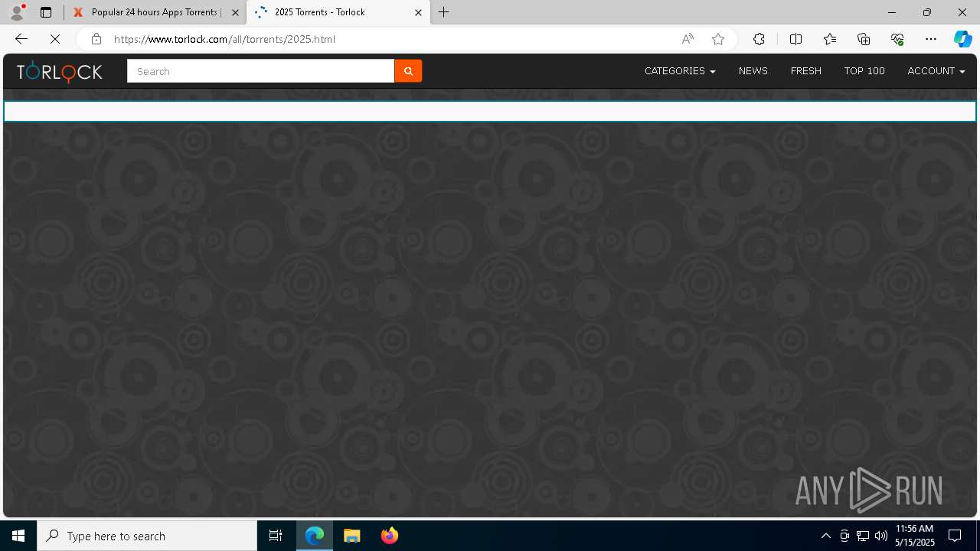Expand the ACCOUNT dropdown menu

[x=936, y=71]
